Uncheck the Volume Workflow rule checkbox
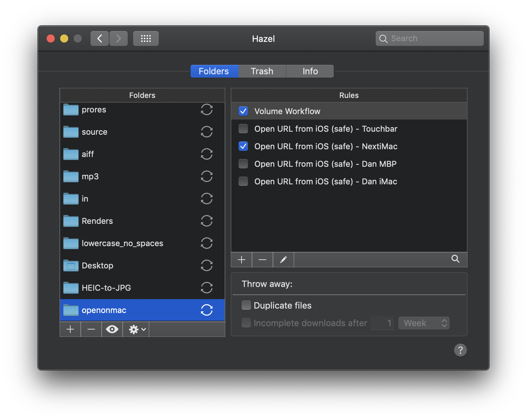 (x=243, y=111)
